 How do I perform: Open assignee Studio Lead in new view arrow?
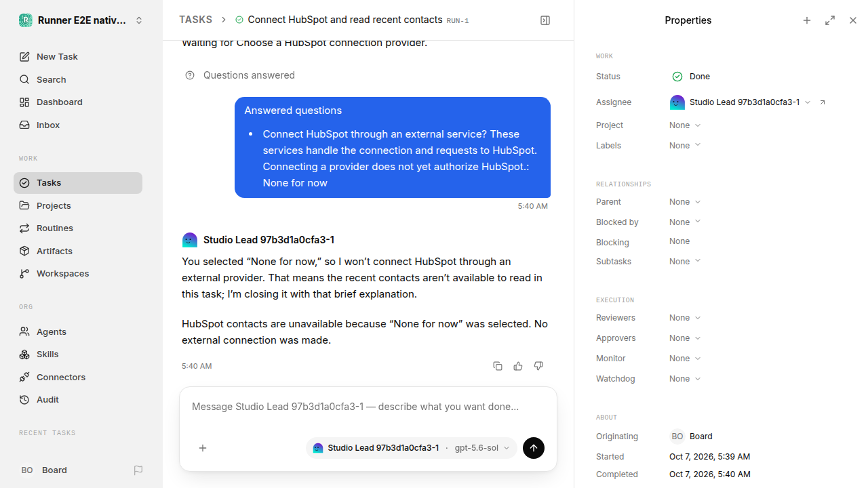[x=823, y=102]
